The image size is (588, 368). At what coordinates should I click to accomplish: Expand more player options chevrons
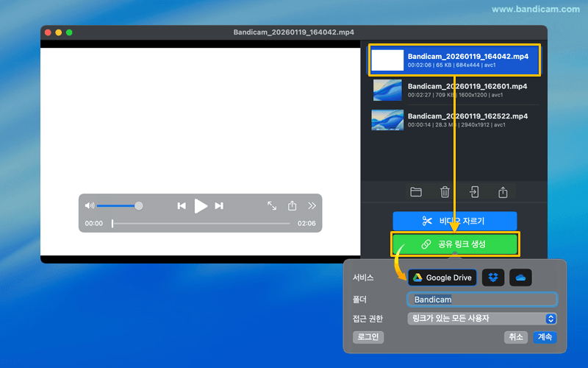point(312,206)
